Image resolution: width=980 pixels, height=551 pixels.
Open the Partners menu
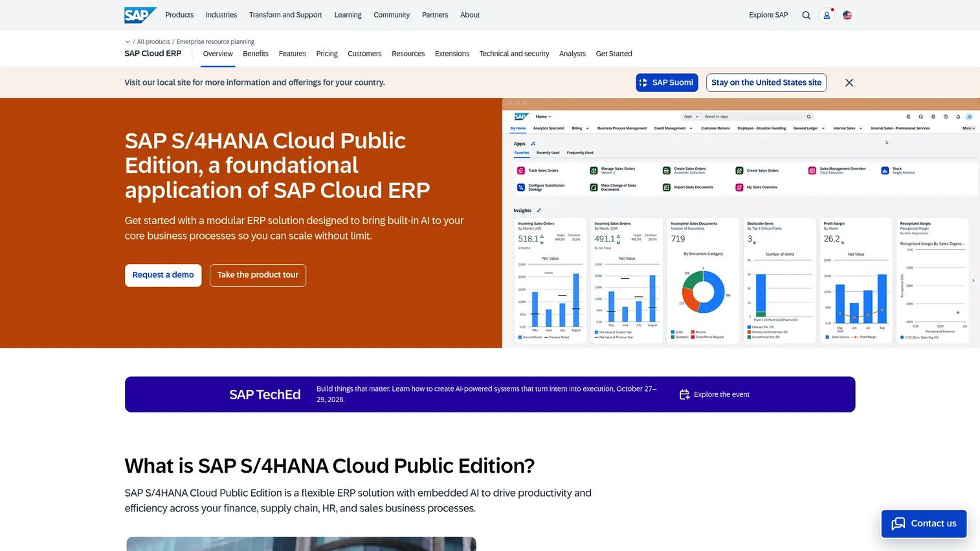click(435, 15)
